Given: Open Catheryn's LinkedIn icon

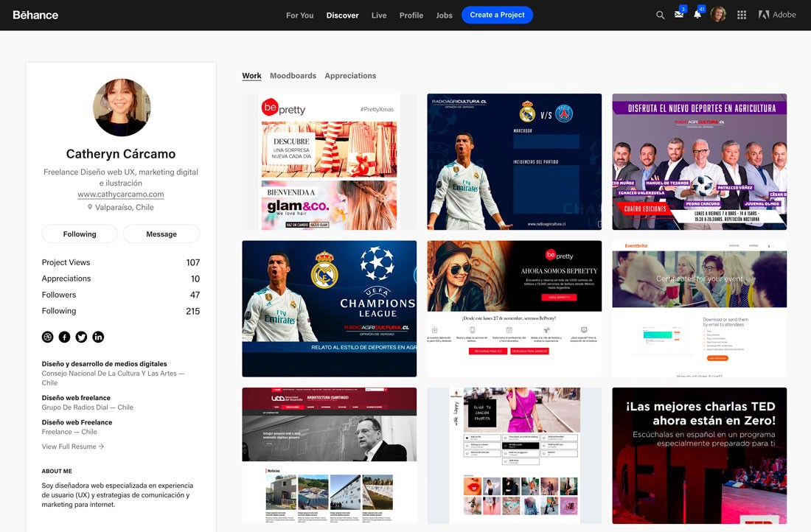Looking at the screenshot, I should 98,337.
